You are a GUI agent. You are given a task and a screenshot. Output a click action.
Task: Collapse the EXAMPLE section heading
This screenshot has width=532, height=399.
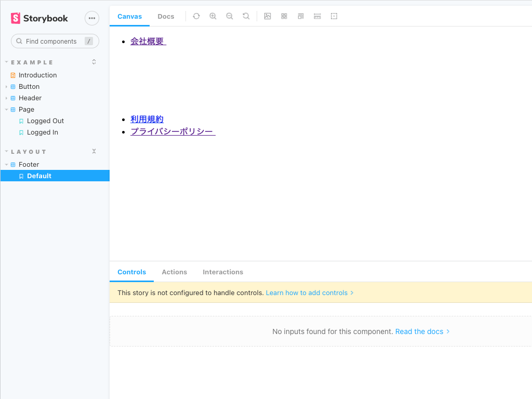(x=32, y=62)
